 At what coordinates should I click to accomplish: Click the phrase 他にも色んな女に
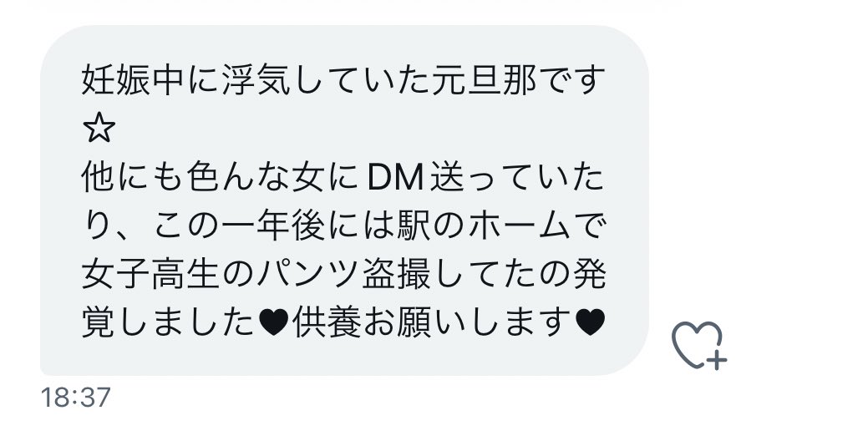coord(221,178)
